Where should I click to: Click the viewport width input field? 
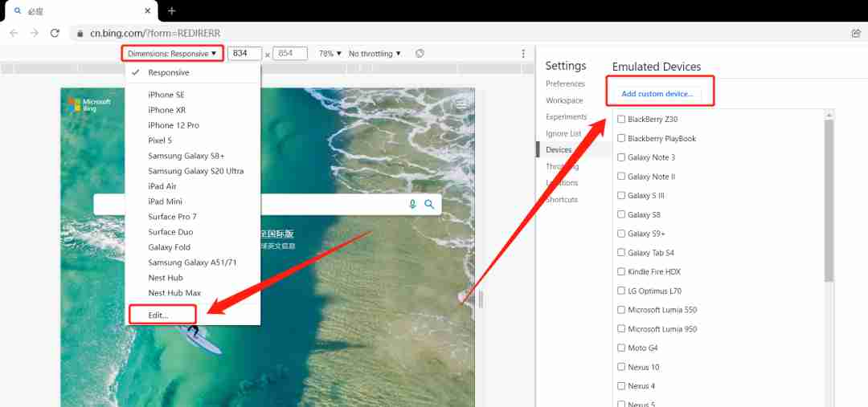coord(244,54)
